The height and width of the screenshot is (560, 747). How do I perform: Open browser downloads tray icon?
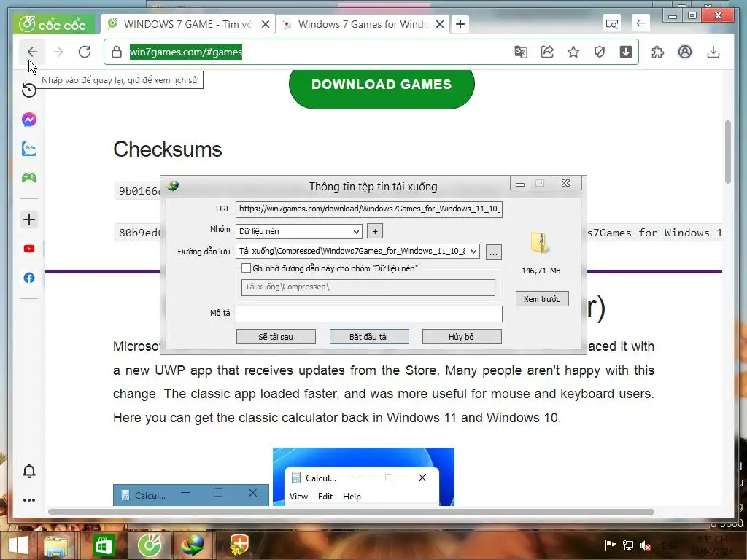(x=713, y=52)
